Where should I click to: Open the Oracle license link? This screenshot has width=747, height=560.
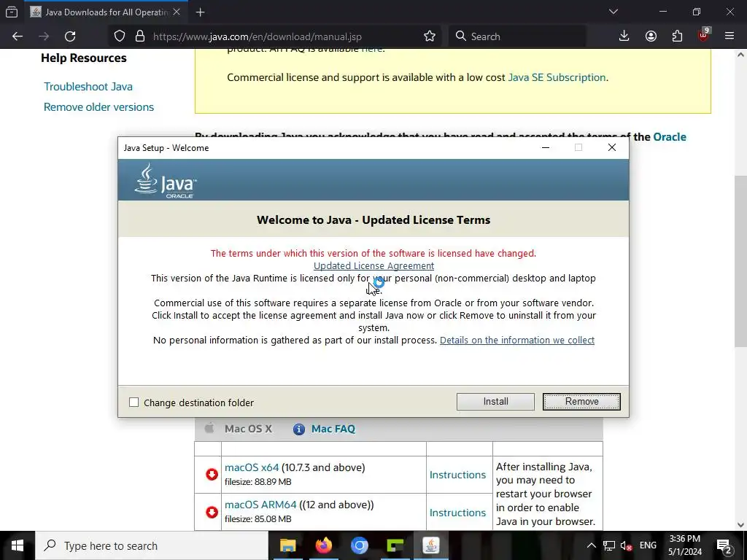point(670,137)
